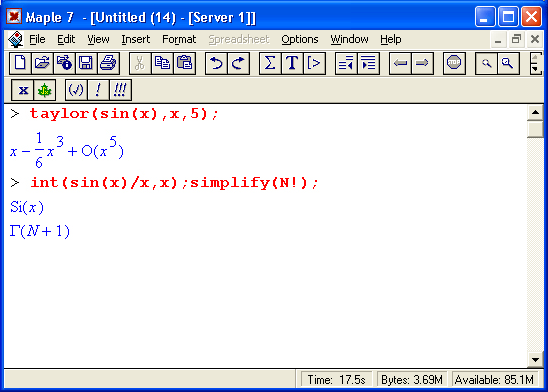Click the scrollbar down arrow
Image resolution: width=548 pixels, height=392 pixels.
535,360
